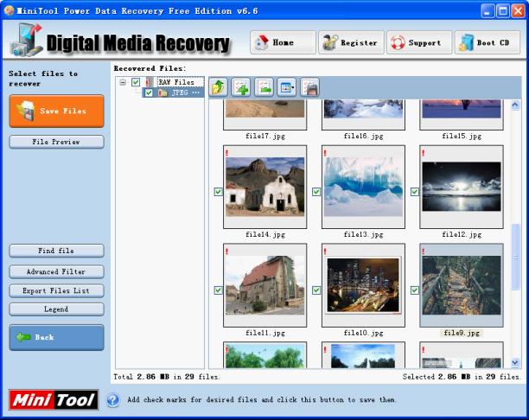Select the file12.jpg dark sky thumbnail
The image size is (529, 420).
(462, 187)
